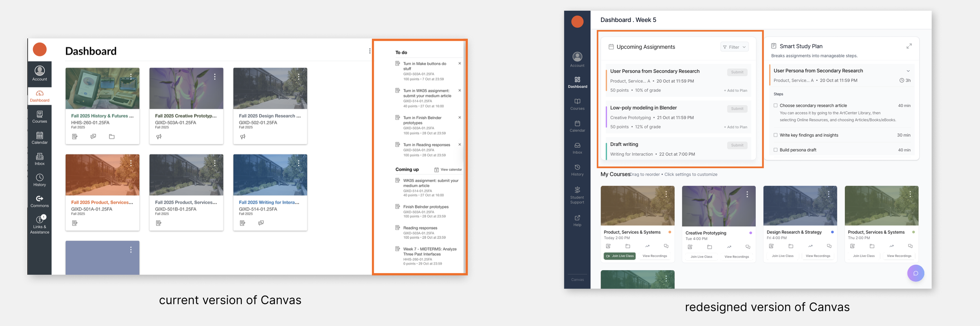This screenshot has height=326, width=980.
Task: Click View Recordings on Creative Prototyping Tue 4:00 PM card
Action: (737, 257)
